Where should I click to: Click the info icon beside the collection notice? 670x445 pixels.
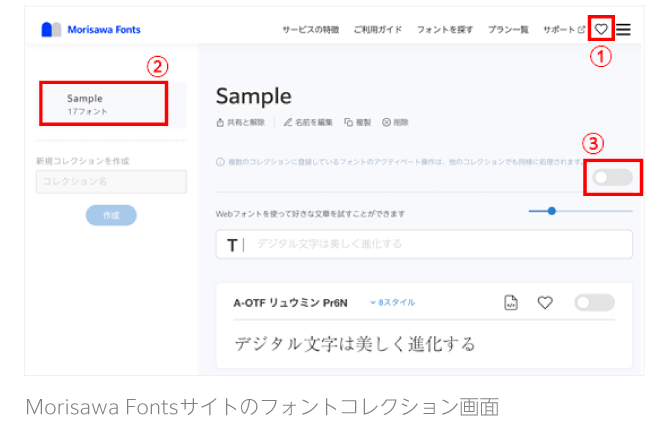click(x=220, y=162)
